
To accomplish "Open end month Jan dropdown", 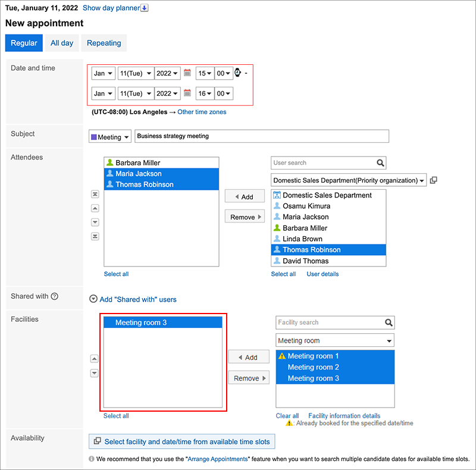I will tap(103, 93).
